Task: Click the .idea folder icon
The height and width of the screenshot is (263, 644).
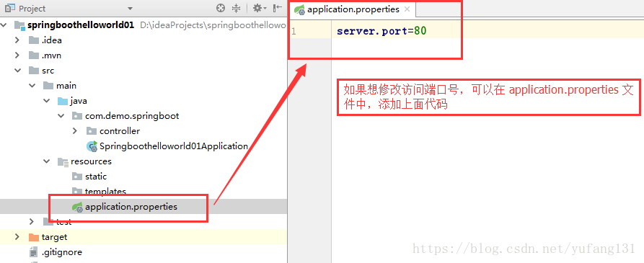Action: pyautogui.click(x=34, y=40)
